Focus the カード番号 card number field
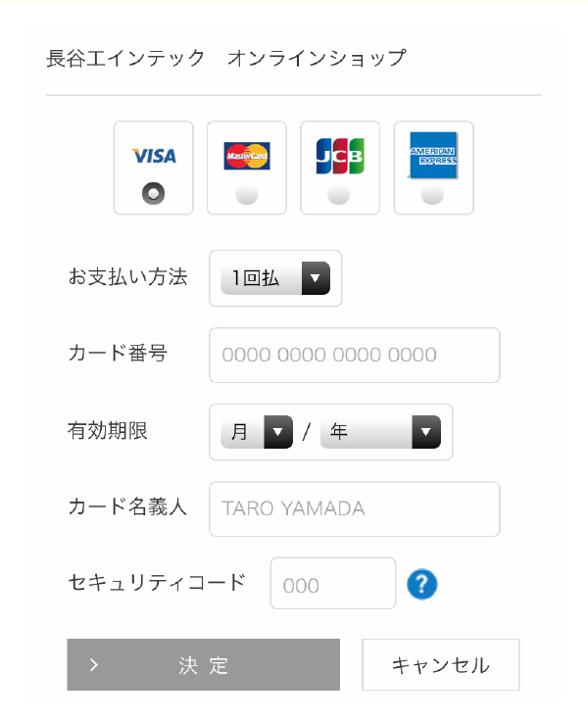The width and height of the screenshot is (588, 721). [x=355, y=355]
